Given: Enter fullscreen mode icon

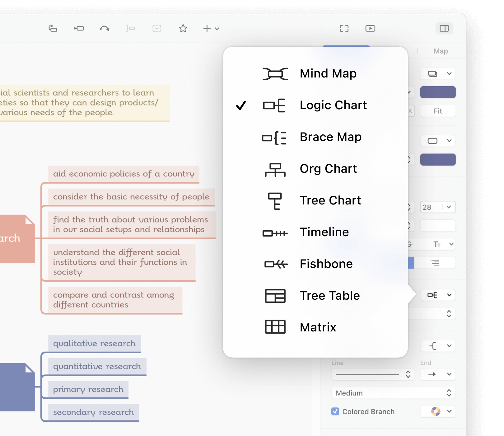Looking at the screenshot, I should [x=344, y=28].
